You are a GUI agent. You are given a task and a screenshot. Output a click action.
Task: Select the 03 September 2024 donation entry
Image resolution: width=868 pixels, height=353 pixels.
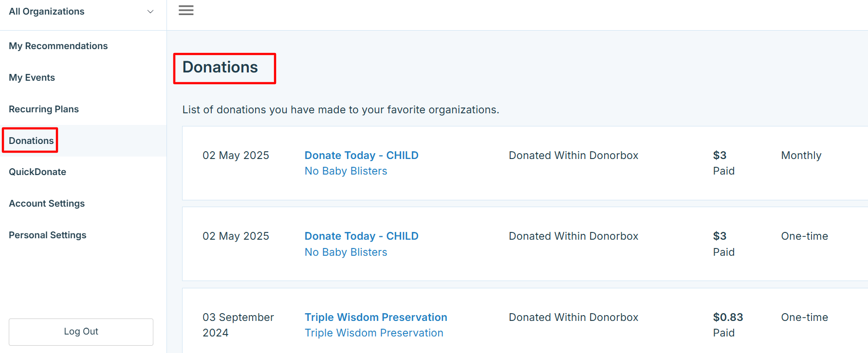pos(238,324)
